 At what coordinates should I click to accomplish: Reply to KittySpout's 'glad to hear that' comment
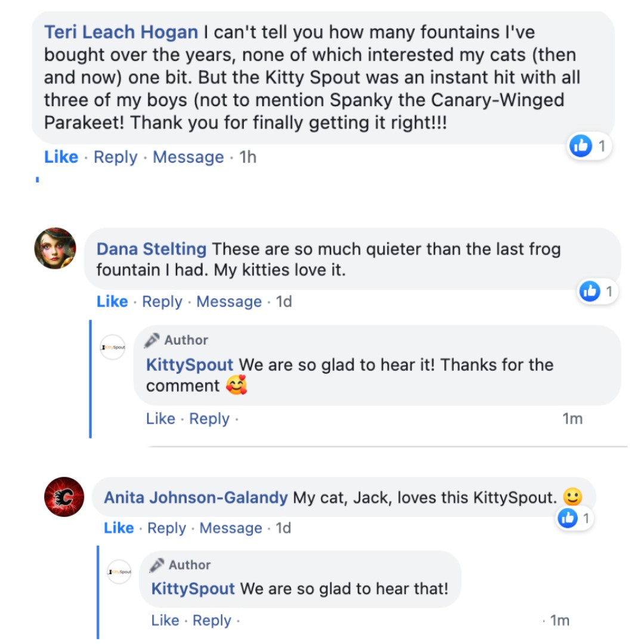pos(212,621)
